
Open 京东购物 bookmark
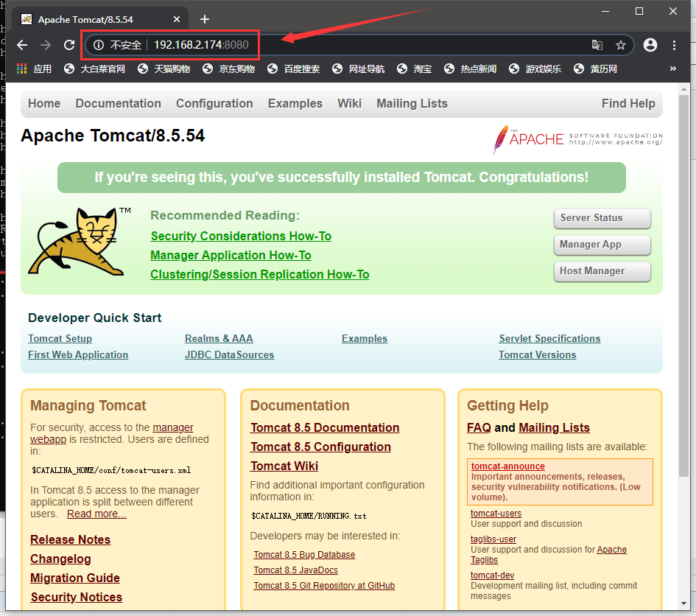click(228, 69)
